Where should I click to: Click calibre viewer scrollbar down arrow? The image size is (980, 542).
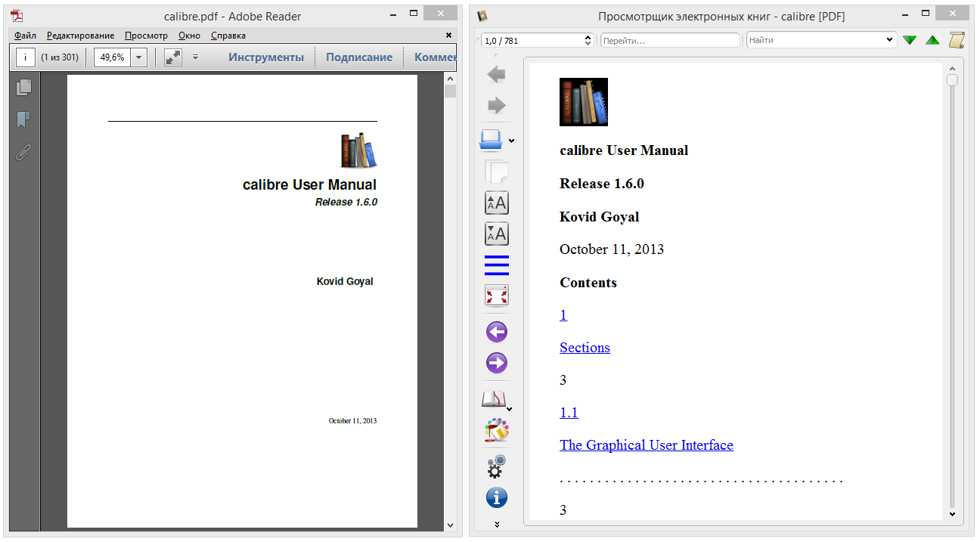click(x=952, y=514)
